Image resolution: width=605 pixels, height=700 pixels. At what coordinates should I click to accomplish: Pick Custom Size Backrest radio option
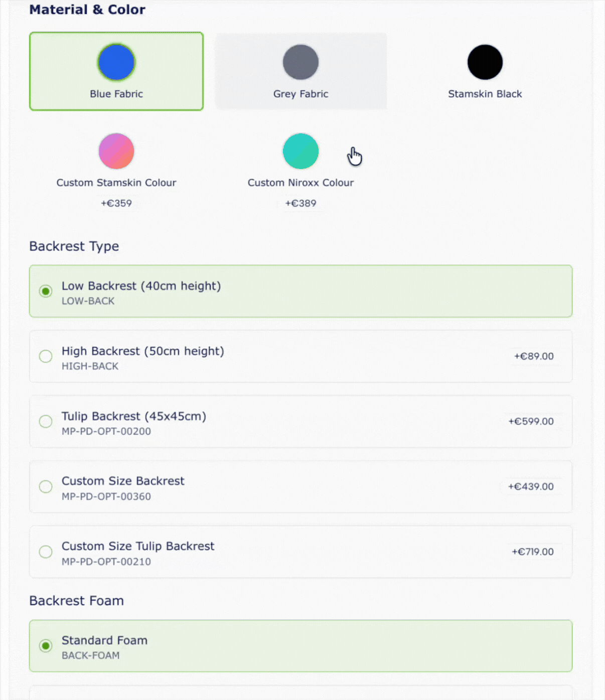(46, 487)
